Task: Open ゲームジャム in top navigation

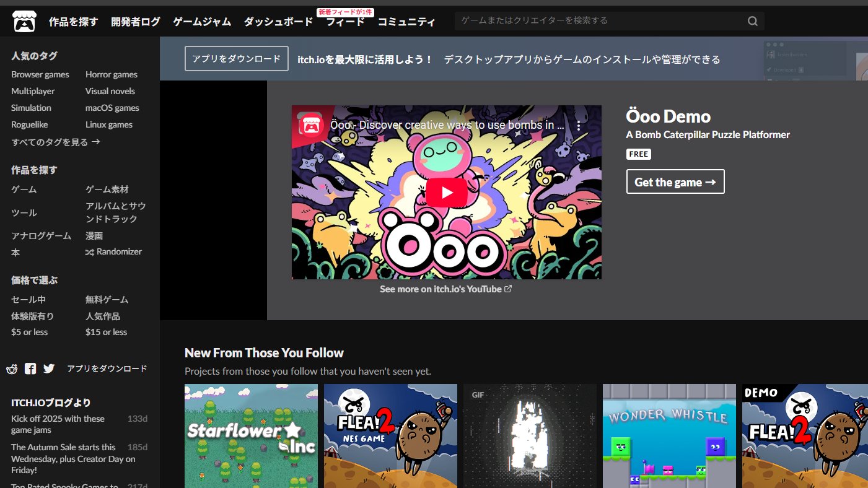Action: [x=202, y=22]
